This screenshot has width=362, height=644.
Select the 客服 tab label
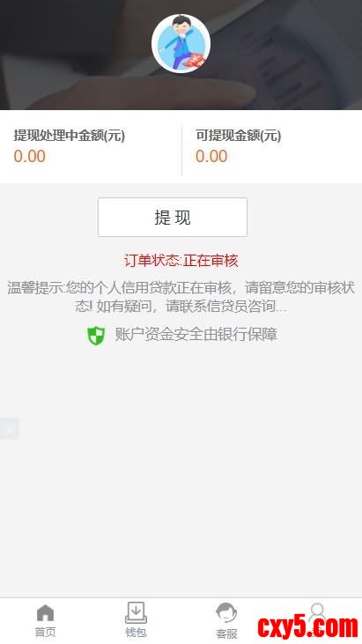tap(226, 633)
